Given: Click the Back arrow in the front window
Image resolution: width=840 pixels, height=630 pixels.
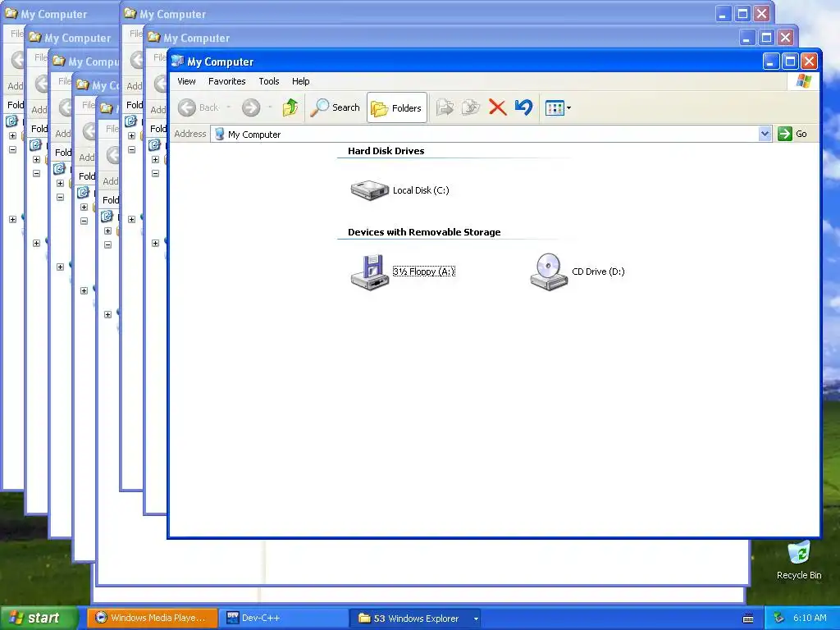Looking at the screenshot, I should [x=187, y=107].
